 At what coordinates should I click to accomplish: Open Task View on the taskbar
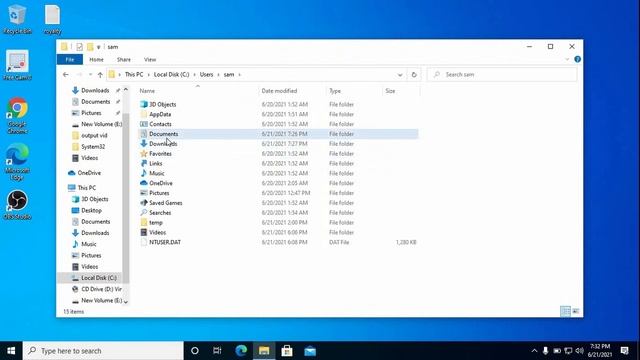[x=217, y=351]
